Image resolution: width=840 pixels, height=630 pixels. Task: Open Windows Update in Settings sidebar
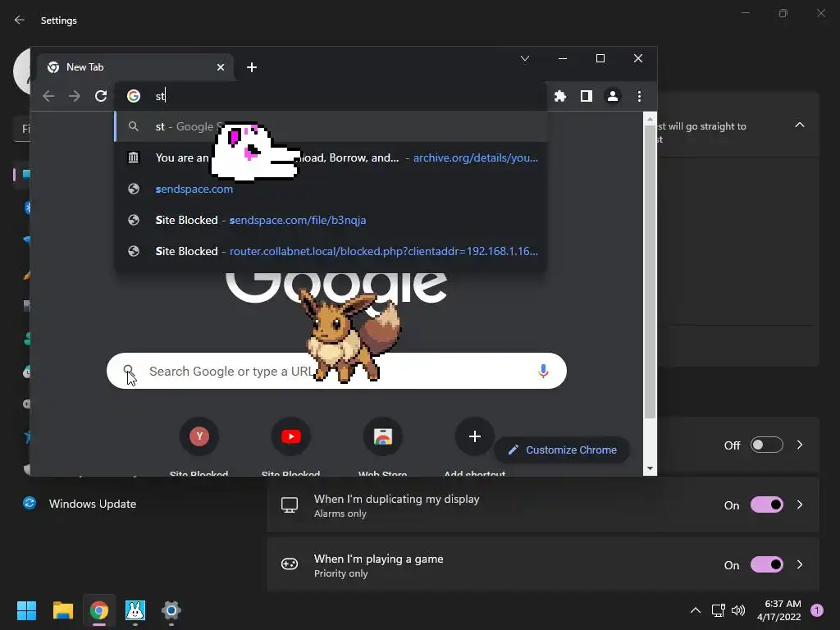click(x=92, y=504)
